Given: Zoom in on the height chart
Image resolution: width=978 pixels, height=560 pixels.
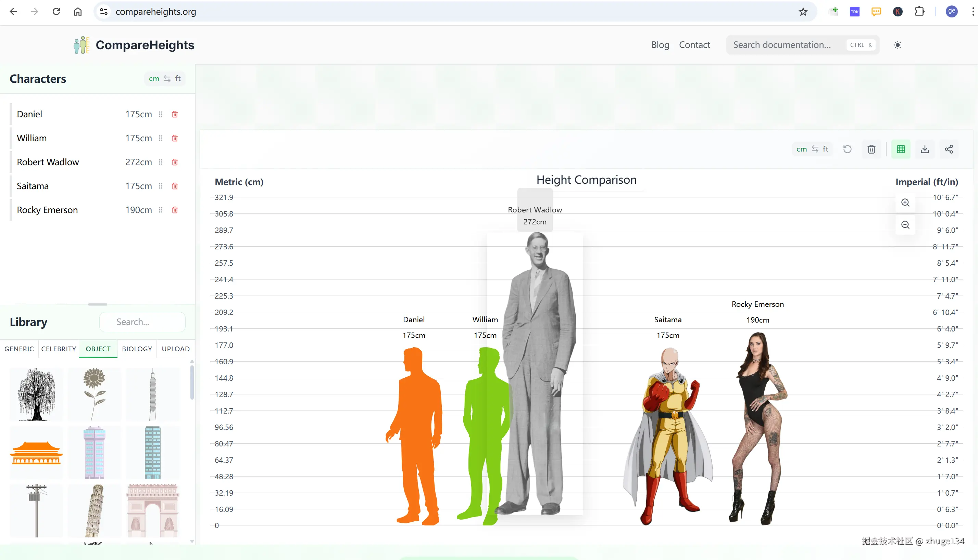Looking at the screenshot, I should click(905, 203).
